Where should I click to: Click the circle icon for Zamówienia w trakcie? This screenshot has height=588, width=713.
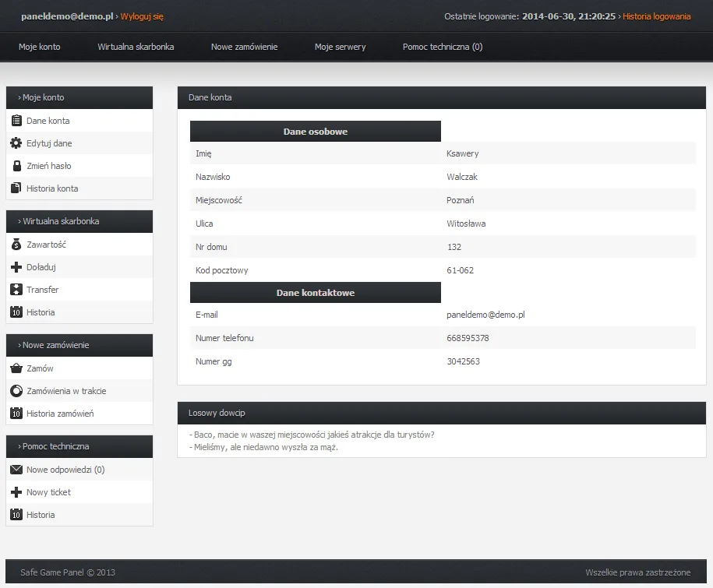[x=16, y=391]
